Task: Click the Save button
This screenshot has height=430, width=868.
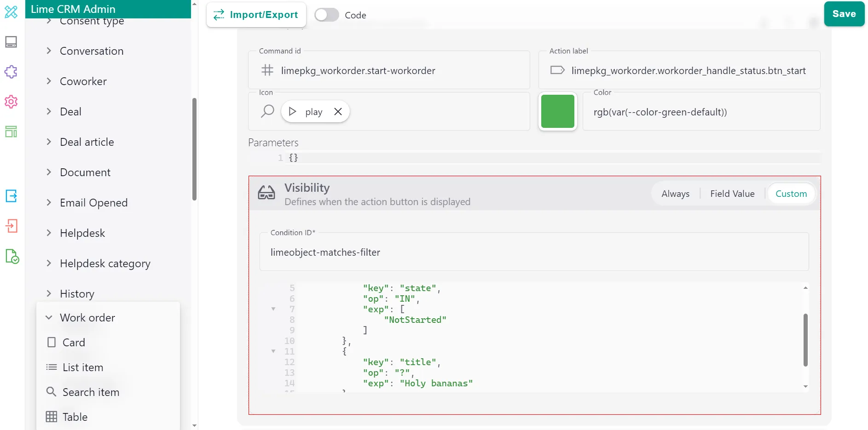Action: (x=844, y=14)
